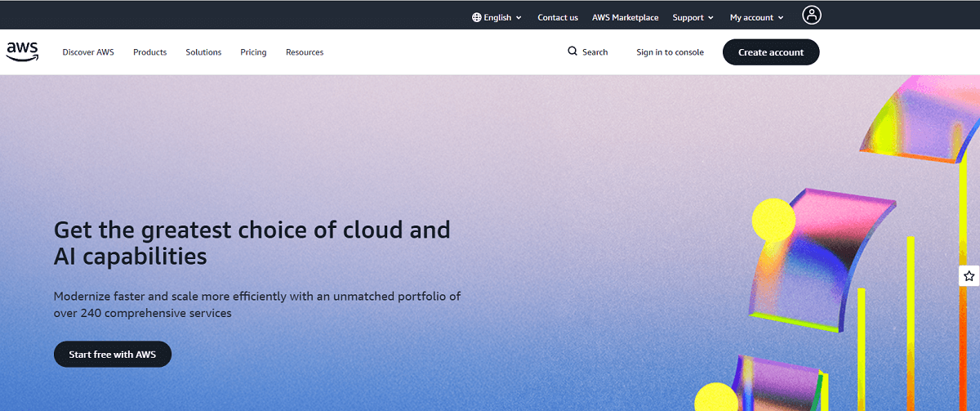
Task: Expand the My account dropdown
Action: 756,17
